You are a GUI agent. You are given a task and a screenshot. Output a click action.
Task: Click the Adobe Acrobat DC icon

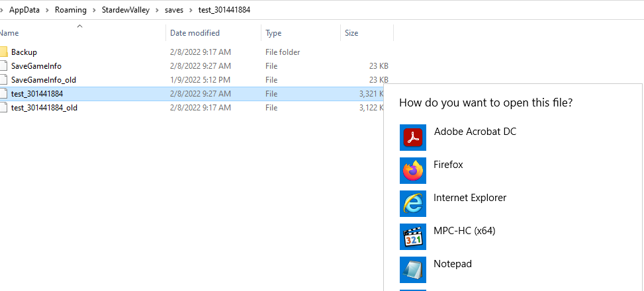pyautogui.click(x=413, y=138)
